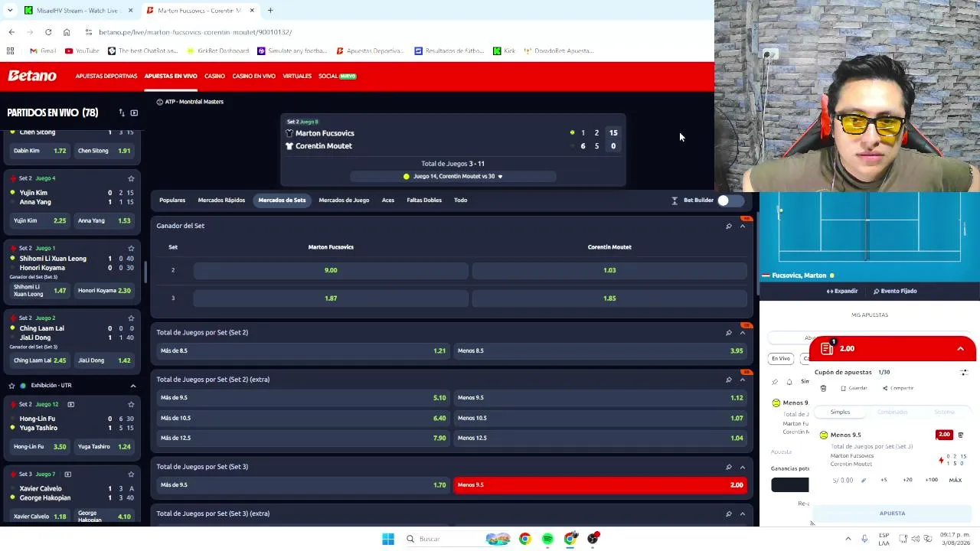
Task: Open Chrome from the taskbar
Action: coord(524,539)
